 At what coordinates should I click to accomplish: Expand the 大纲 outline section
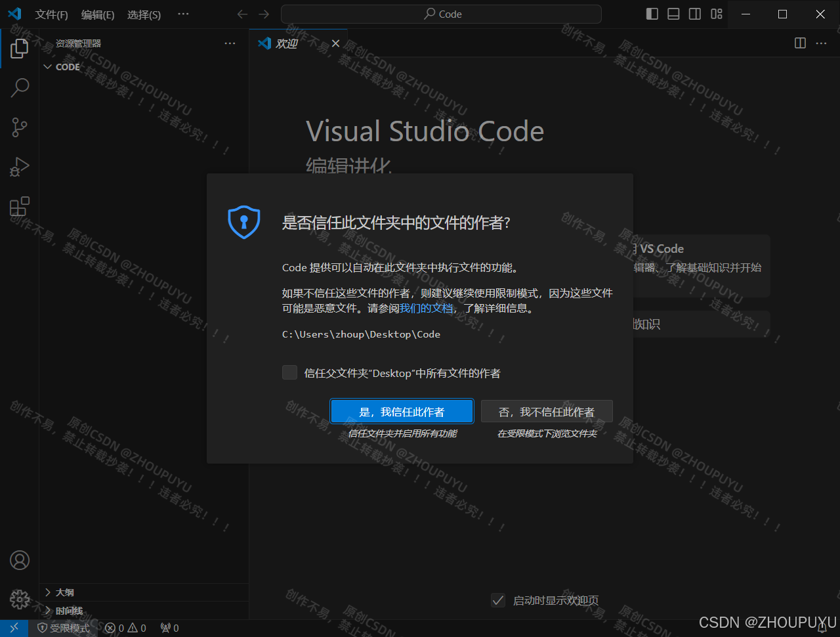[x=144, y=592]
